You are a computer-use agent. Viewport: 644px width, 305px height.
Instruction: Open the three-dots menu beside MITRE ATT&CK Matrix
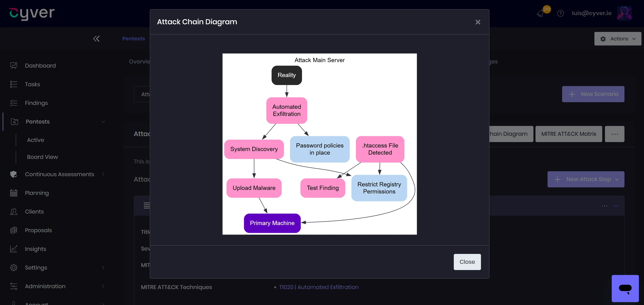coord(615,134)
